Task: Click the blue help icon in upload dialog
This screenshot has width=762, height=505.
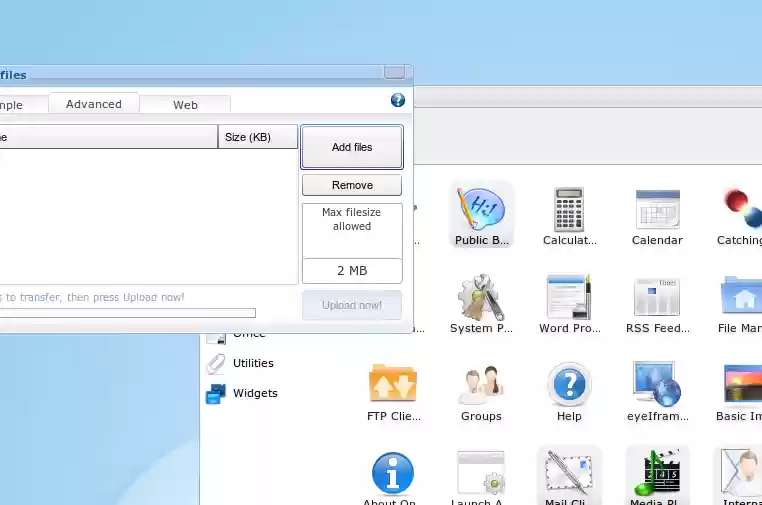Action: point(398,100)
